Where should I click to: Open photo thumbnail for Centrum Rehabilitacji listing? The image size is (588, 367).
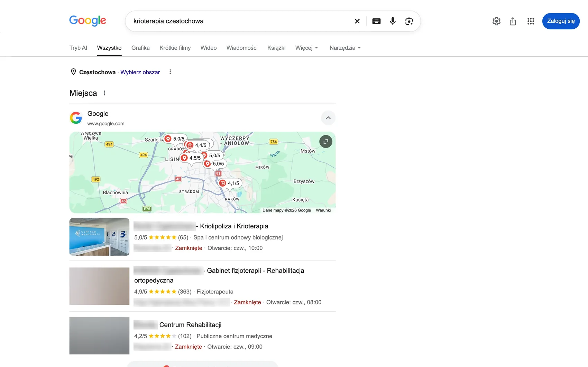point(99,336)
